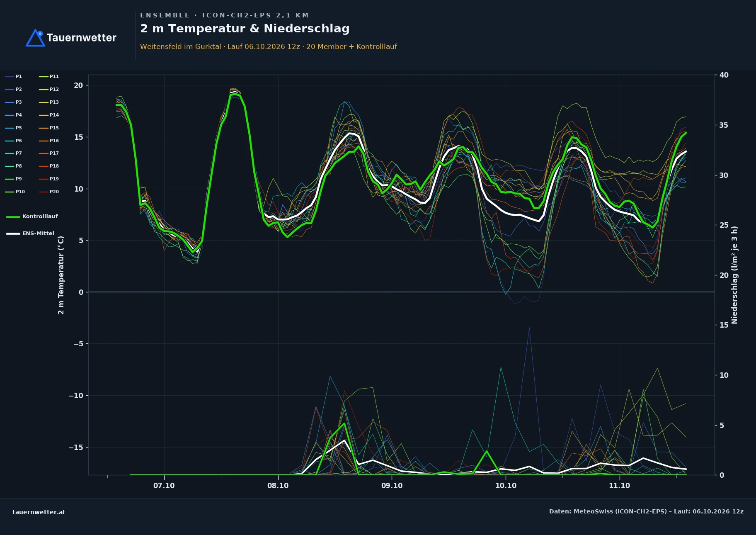The height and width of the screenshot is (535, 756).
Task: Select the P11 legend entry
Action: (49, 76)
